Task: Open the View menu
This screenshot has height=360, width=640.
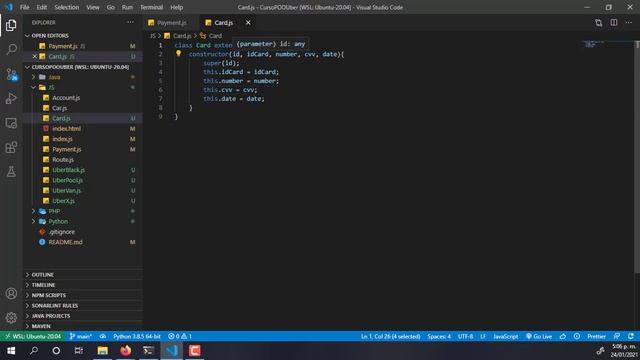Action: tap(93, 7)
